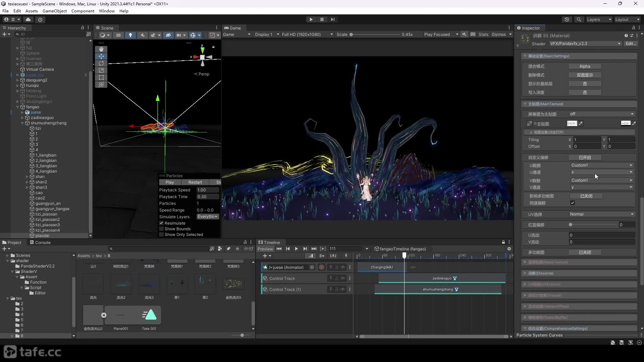This screenshot has width=644, height=362.
Task: Open the Component menu
Action: [83, 11]
